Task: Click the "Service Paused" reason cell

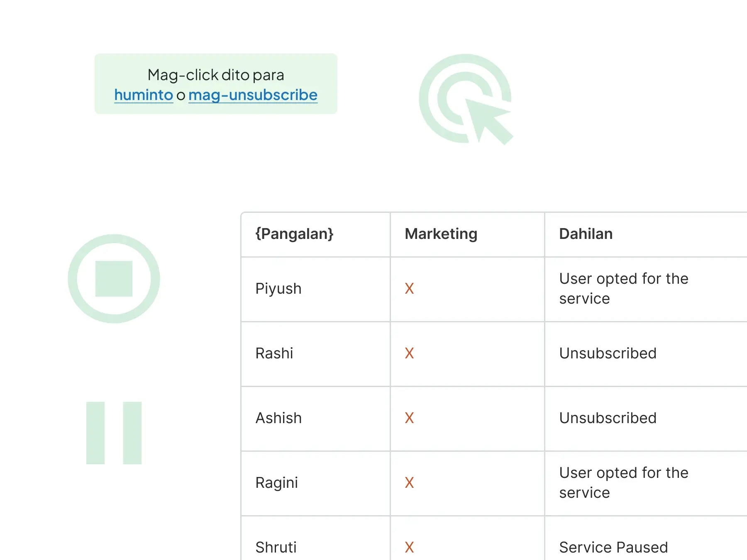Action: [x=613, y=548]
